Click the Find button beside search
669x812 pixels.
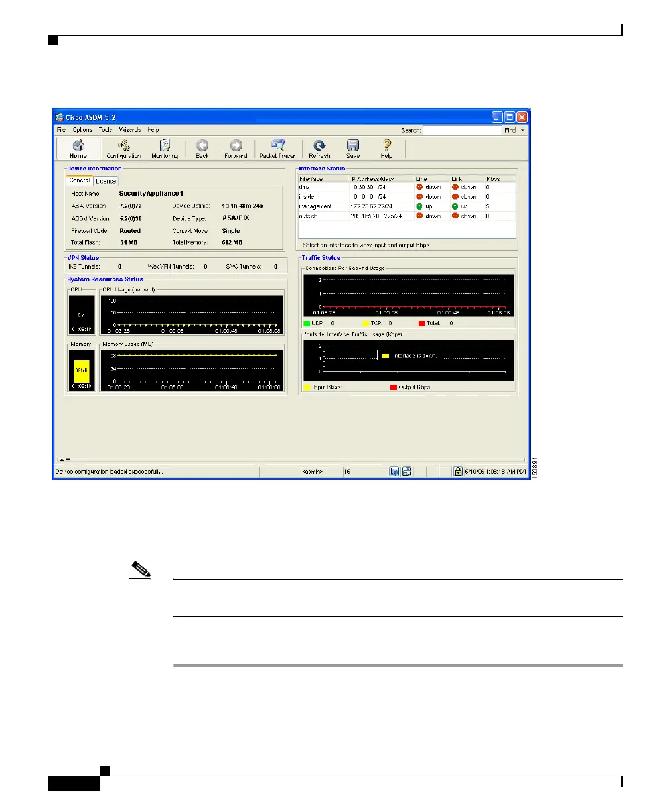pyautogui.click(x=510, y=131)
